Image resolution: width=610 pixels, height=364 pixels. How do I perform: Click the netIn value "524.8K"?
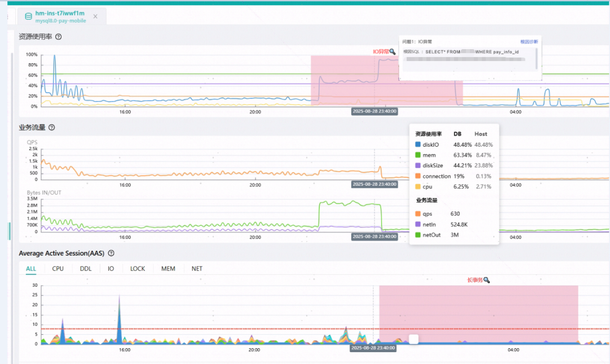click(459, 225)
